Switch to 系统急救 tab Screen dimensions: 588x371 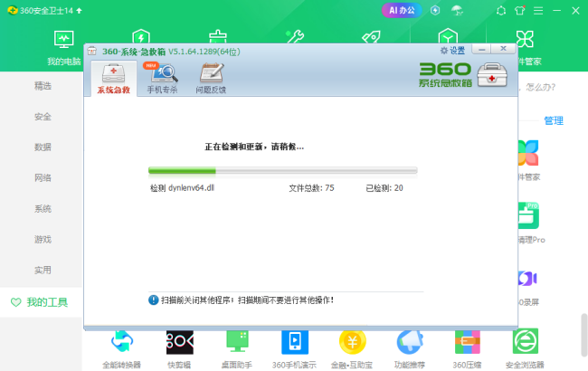click(x=114, y=79)
